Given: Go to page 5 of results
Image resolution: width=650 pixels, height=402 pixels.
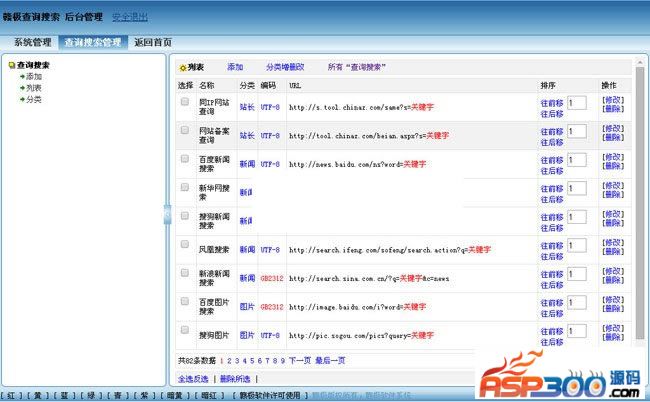Looking at the screenshot, I should tap(252, 361).
